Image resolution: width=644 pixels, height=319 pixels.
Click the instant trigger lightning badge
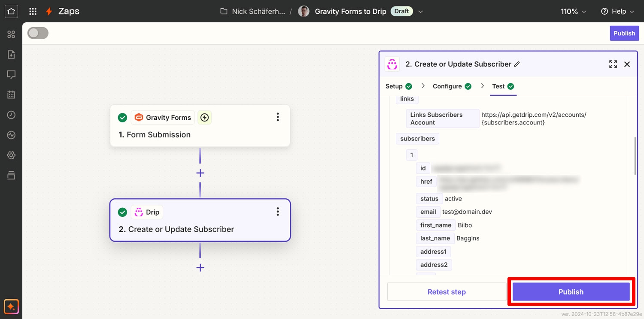(204, 117)
